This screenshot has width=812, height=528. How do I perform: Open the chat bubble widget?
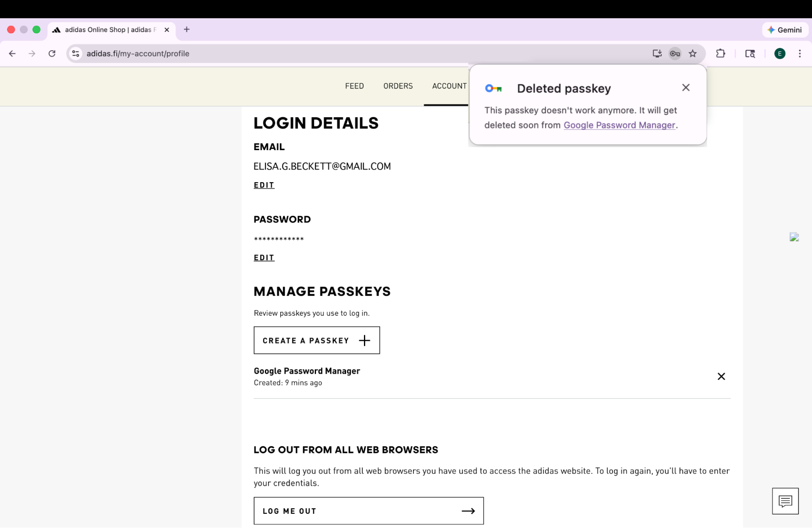point(785,500)
